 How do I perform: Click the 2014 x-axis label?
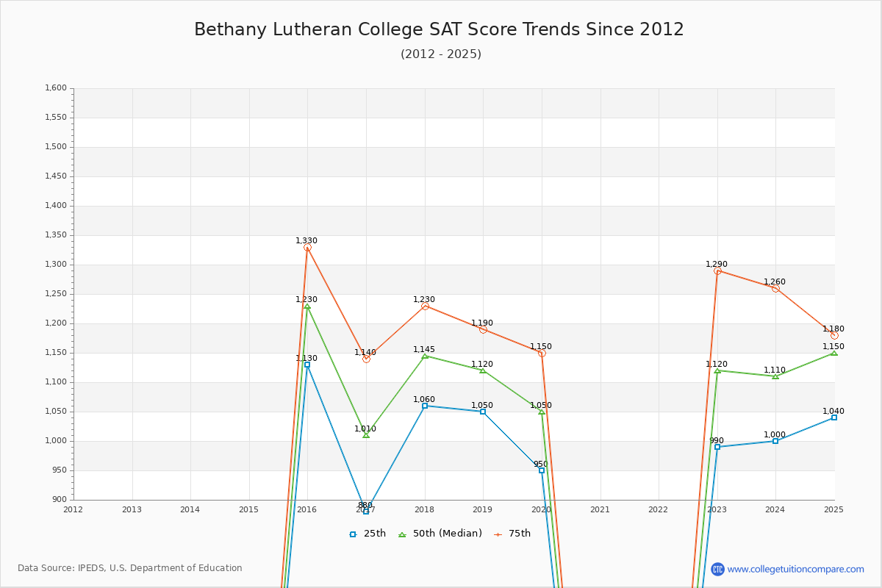point(190,509)
